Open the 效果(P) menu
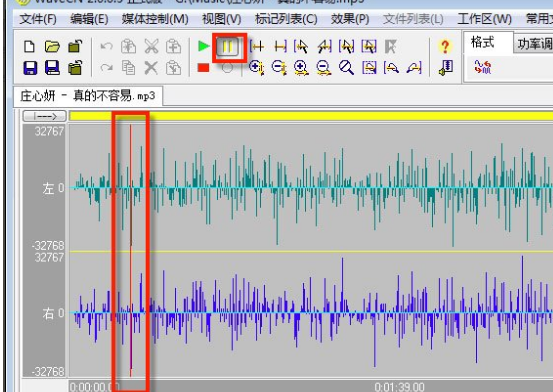Image resolution: width=553 pixels, height=392 pixels. pos(350,19)
